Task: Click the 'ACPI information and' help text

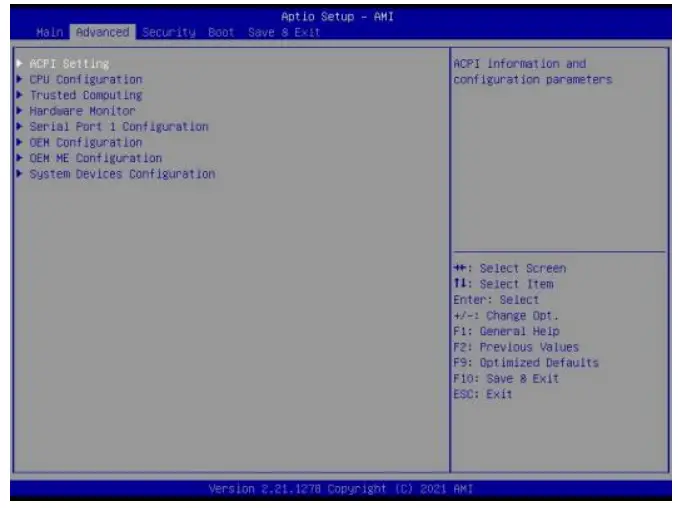Action: click(520, 64)
